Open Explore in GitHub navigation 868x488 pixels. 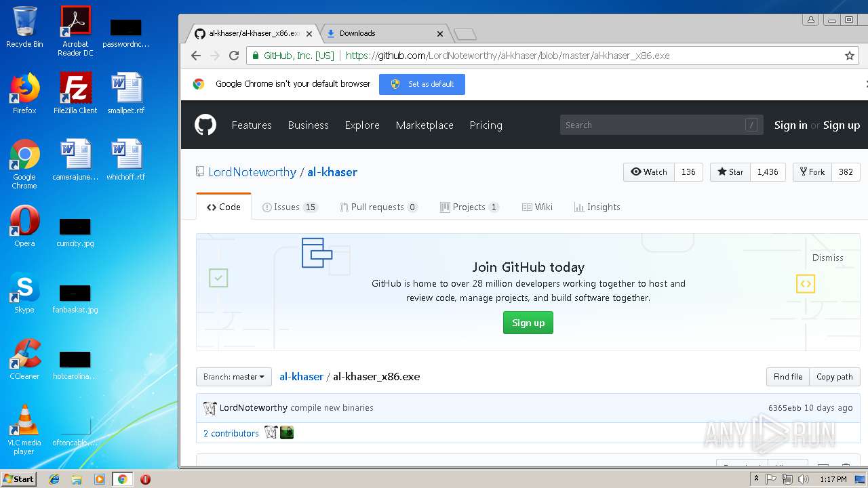(x=362, y=125)
